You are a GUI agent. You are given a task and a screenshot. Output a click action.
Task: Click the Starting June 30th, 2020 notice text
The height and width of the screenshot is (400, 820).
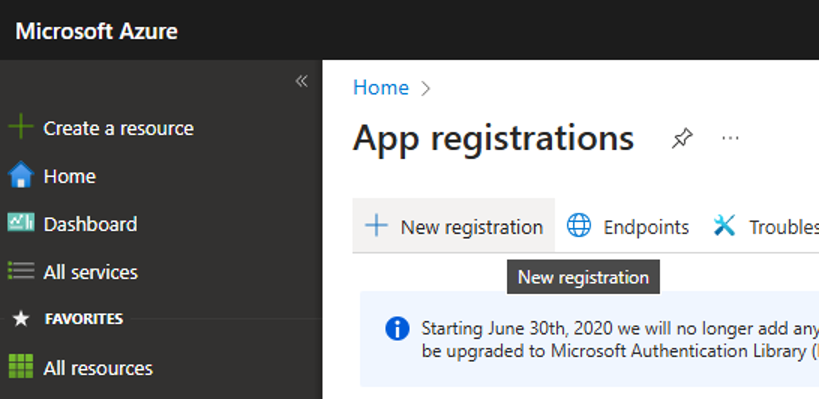(620, 328)
